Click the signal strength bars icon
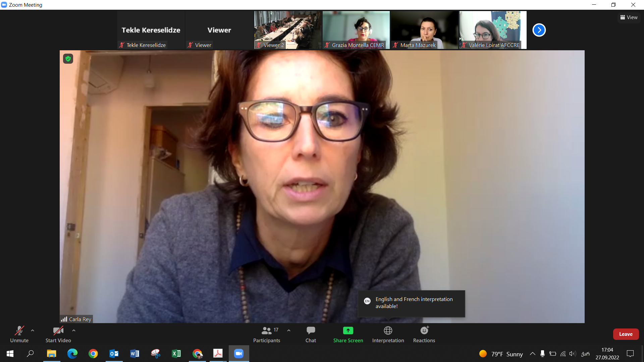644x362 pixels. 64,319
